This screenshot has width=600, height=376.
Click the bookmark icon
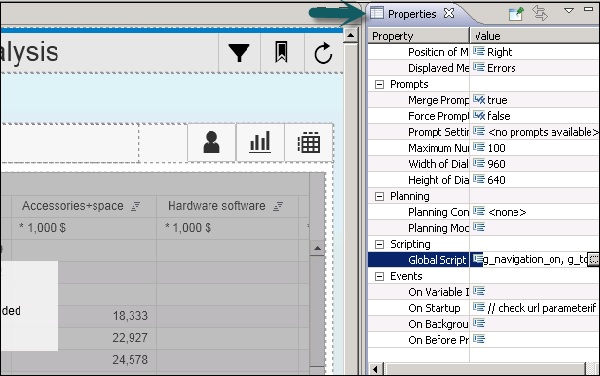click(x=281, y=52)
